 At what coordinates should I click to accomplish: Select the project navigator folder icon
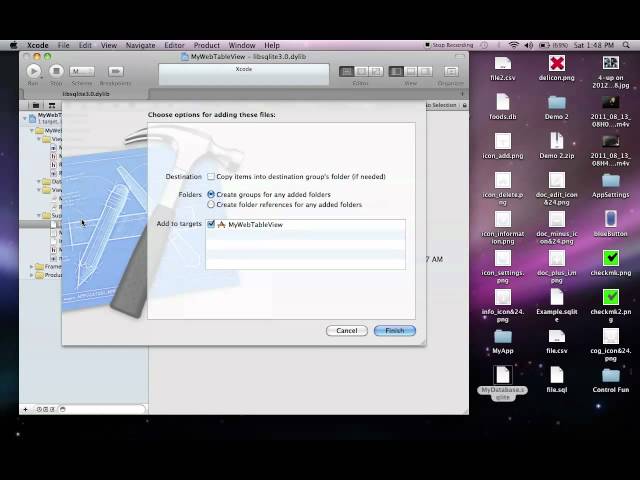(36, 105)
